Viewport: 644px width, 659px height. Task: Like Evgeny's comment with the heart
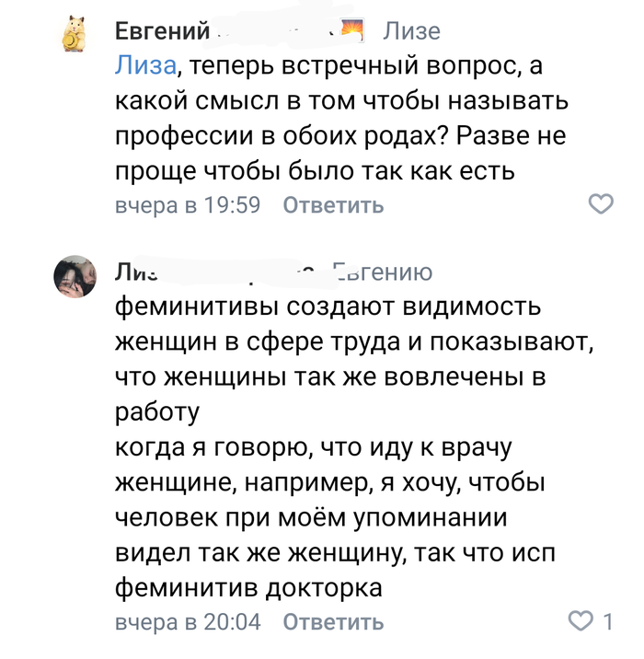coord(600,204)
